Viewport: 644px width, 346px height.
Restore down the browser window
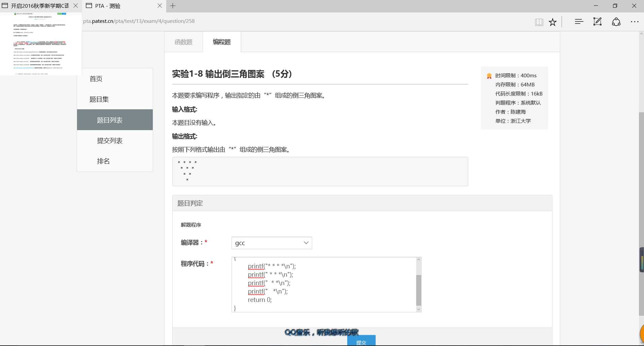pos(615,6)
